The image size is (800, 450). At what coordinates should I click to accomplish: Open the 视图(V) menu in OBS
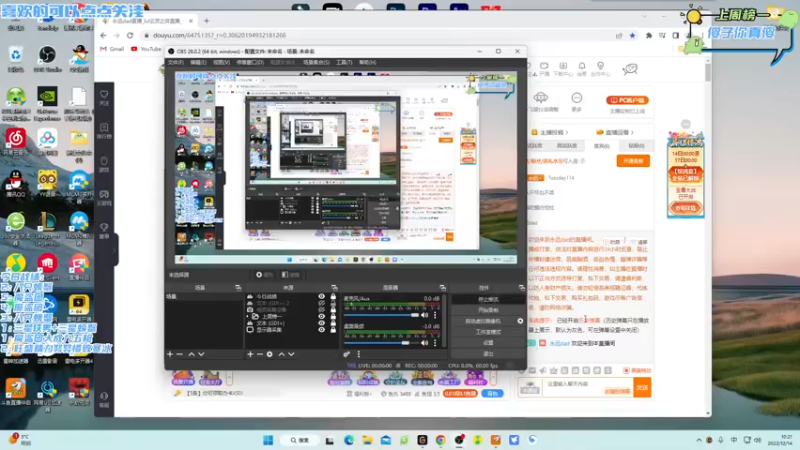(x=221, y=62)
